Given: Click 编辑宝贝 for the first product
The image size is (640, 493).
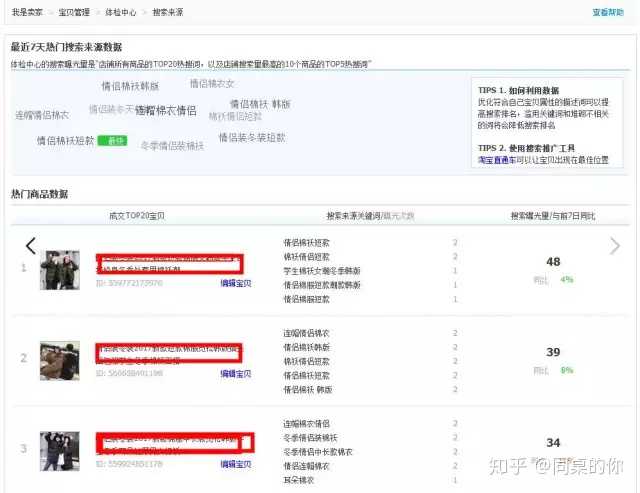Looking at the screenshot, I should (236, 283).
